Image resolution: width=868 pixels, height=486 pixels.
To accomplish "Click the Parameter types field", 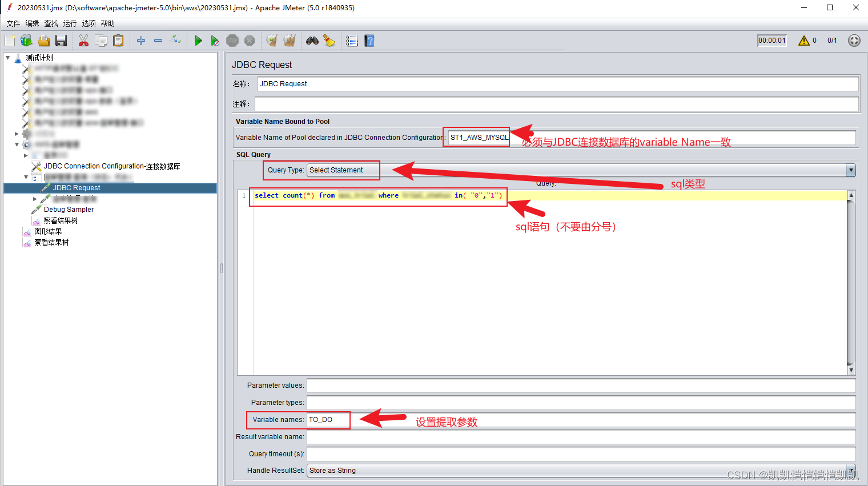I will coord(581,403).
